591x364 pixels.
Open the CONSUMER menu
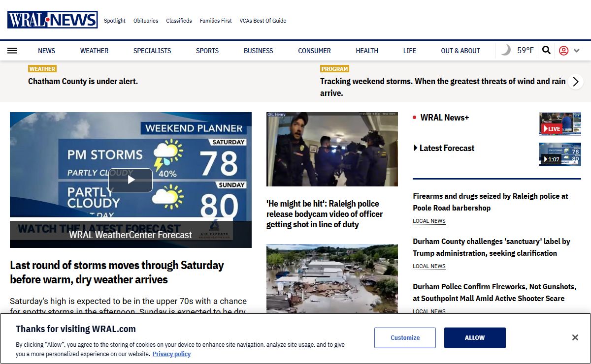click(x=315, y=51)
